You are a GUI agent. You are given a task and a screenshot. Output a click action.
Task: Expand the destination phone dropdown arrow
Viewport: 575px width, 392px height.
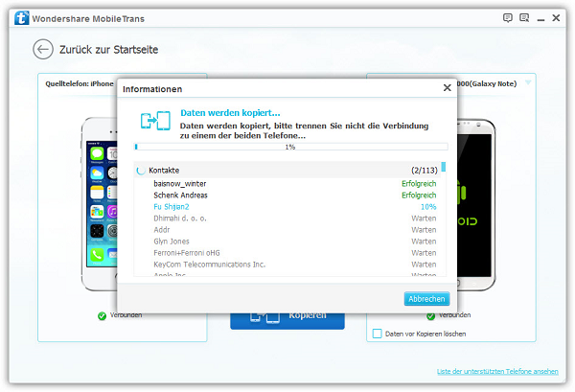[528, 82]
